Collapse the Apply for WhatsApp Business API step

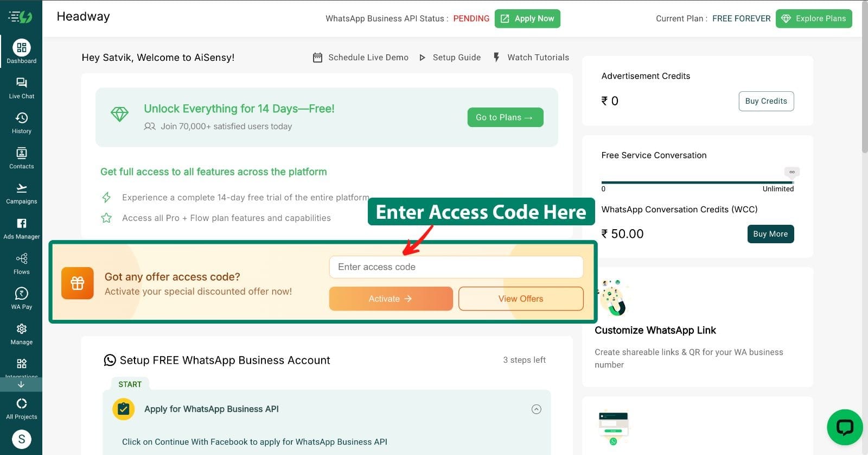coord(537,409)
